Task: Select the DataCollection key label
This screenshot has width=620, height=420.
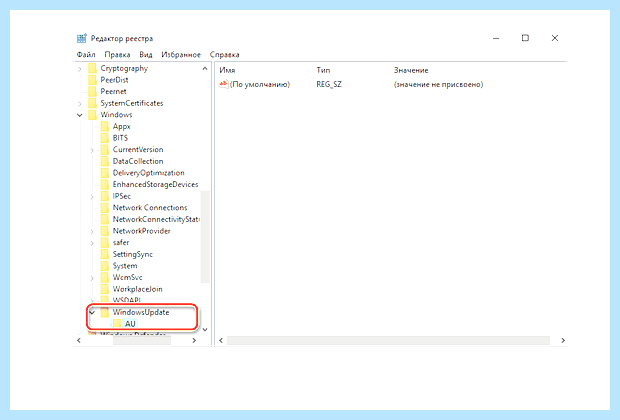Action: click(x=138, y=161)
